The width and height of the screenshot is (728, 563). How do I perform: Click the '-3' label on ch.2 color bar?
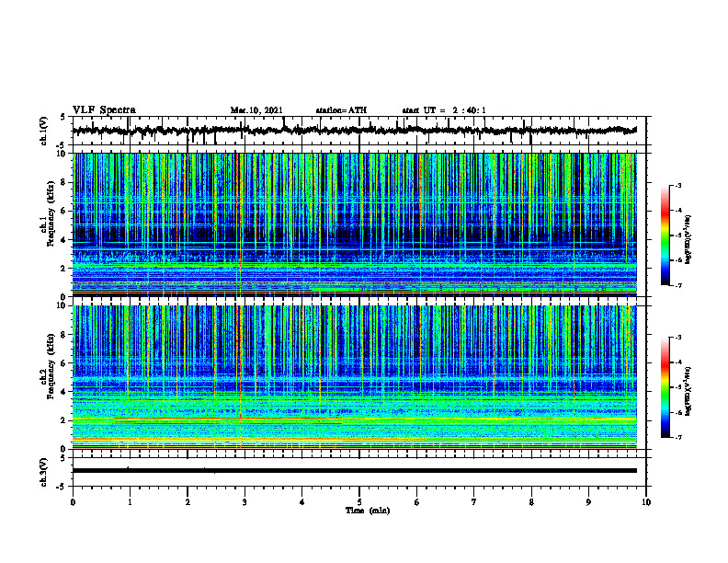678,338
